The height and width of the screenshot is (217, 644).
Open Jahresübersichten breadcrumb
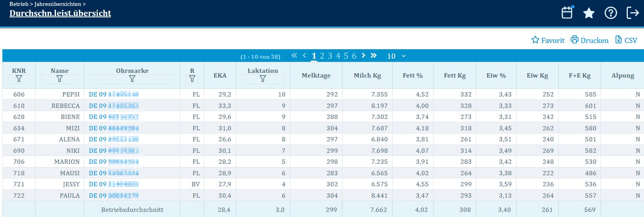click(58, 4)
